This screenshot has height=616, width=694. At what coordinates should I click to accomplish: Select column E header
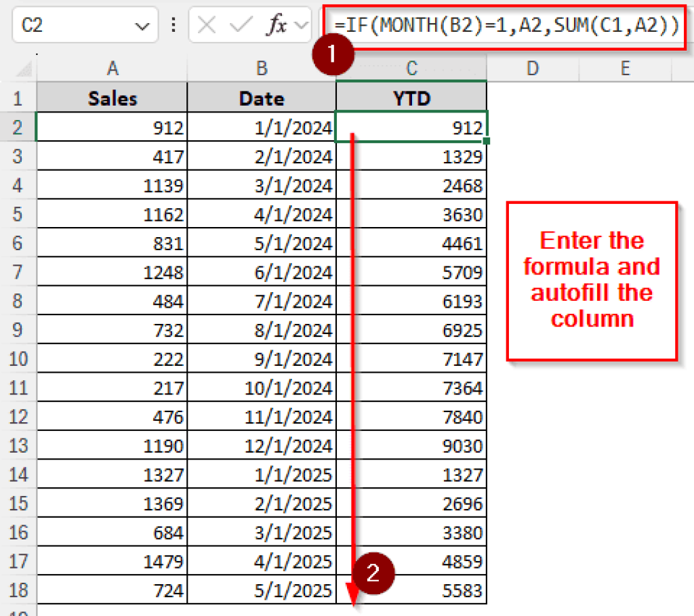tap(626, 68)
